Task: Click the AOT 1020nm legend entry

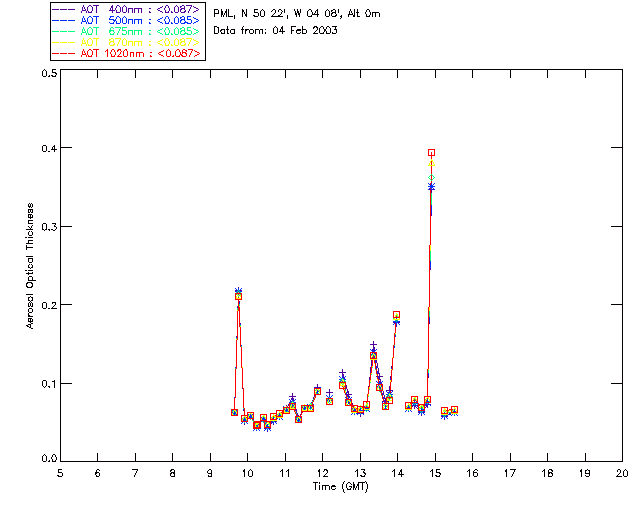Action: coord(128,53)
